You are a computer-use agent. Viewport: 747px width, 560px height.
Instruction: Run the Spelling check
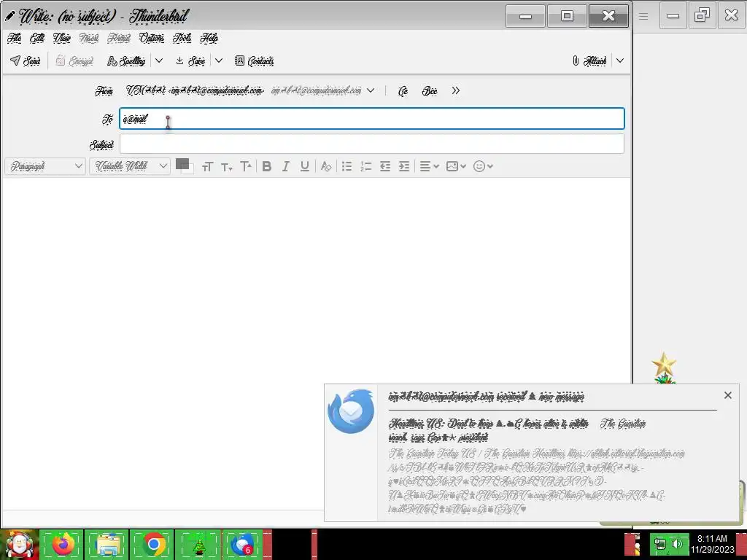coord(126,61)
